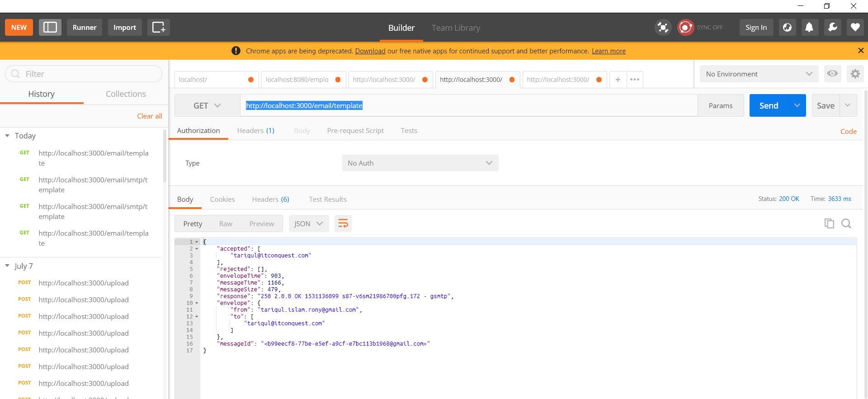Image resolution: width=868 pixels, height=399 pixels.
Task: Collapse the Today history group
Action: point(7,136)
